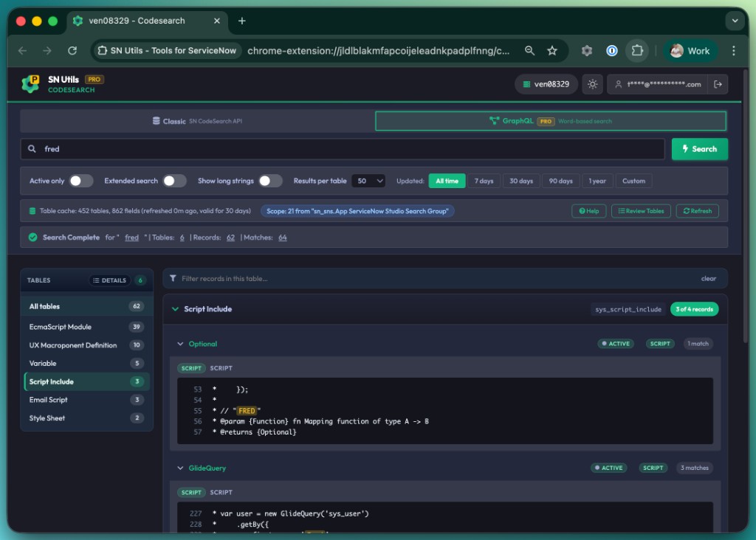
Task: Open the Extensions puzzle piece icon
Action: 637,51
